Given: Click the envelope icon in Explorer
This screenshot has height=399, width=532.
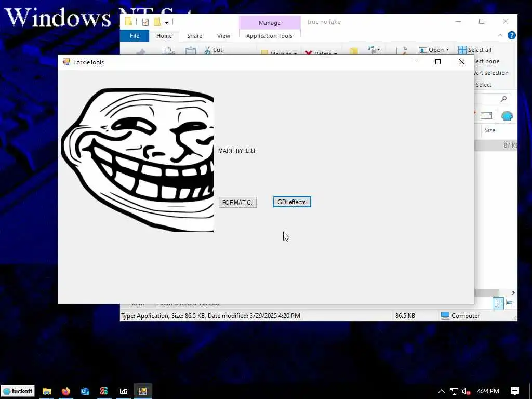Looking at the screenshot, I should point(486,116).
